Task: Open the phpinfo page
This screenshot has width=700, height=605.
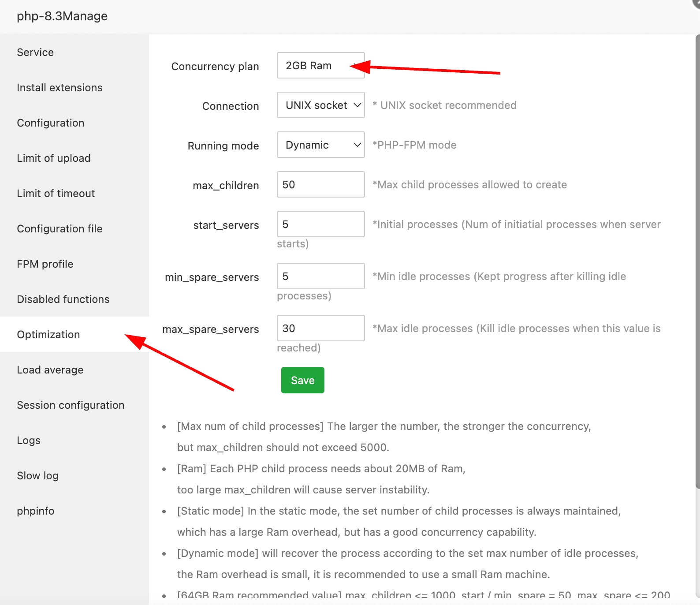Action: 36,511
